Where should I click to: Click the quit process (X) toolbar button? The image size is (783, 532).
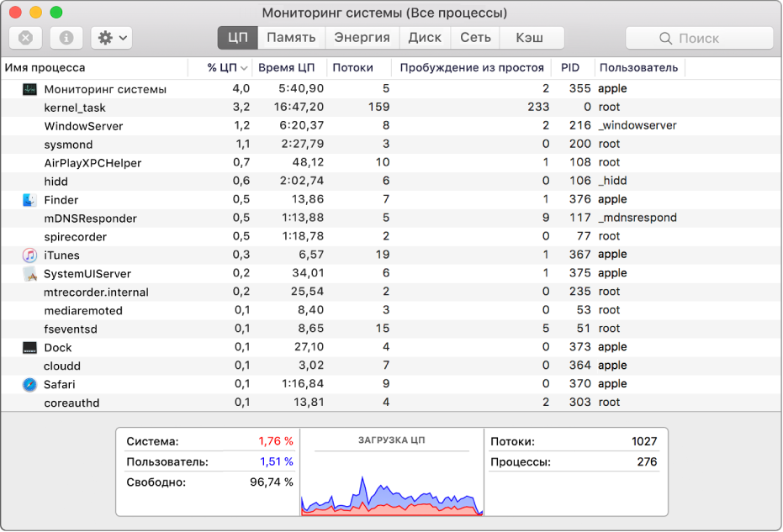pos(25,38)
